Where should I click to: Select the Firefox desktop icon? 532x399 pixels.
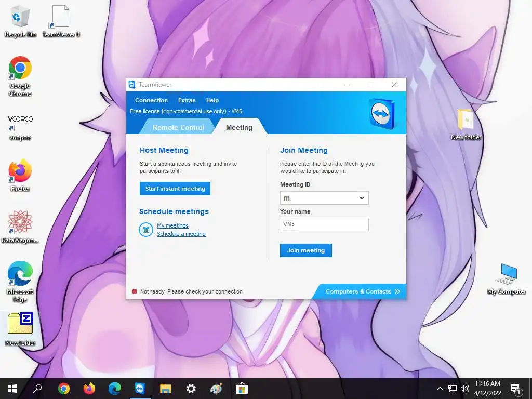20,175
